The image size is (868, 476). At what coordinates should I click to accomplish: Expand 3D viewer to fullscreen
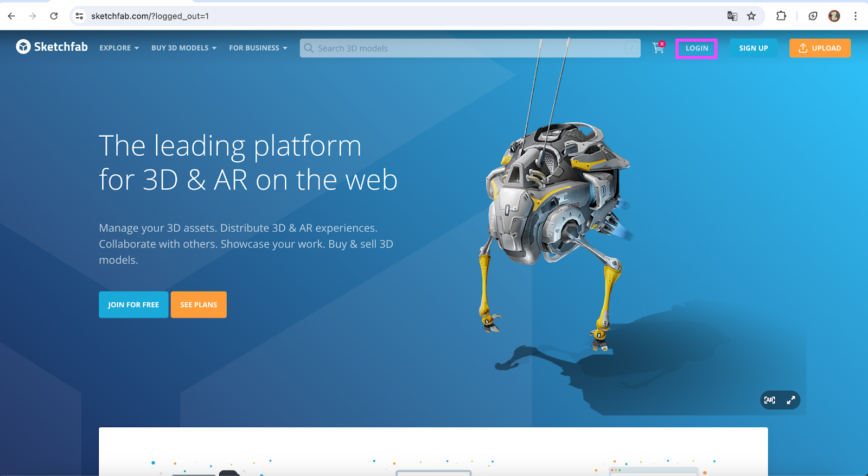pyautogui.click(x=791, y=400)
